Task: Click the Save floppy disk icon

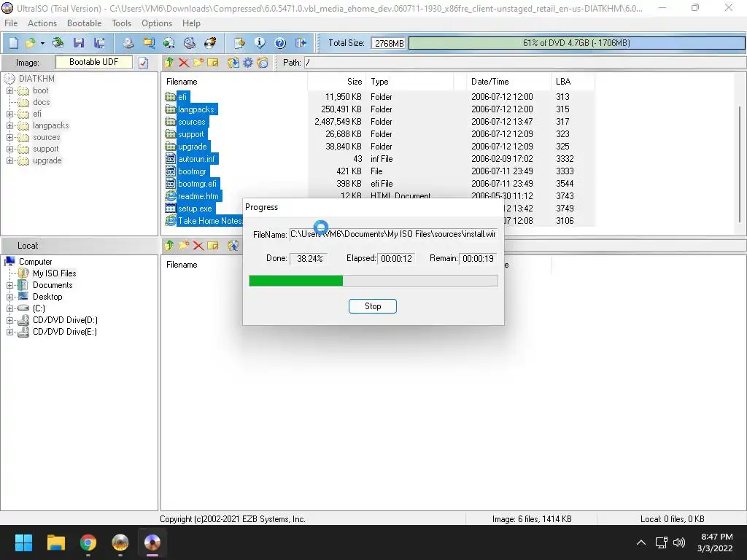Action: point(79,43)
